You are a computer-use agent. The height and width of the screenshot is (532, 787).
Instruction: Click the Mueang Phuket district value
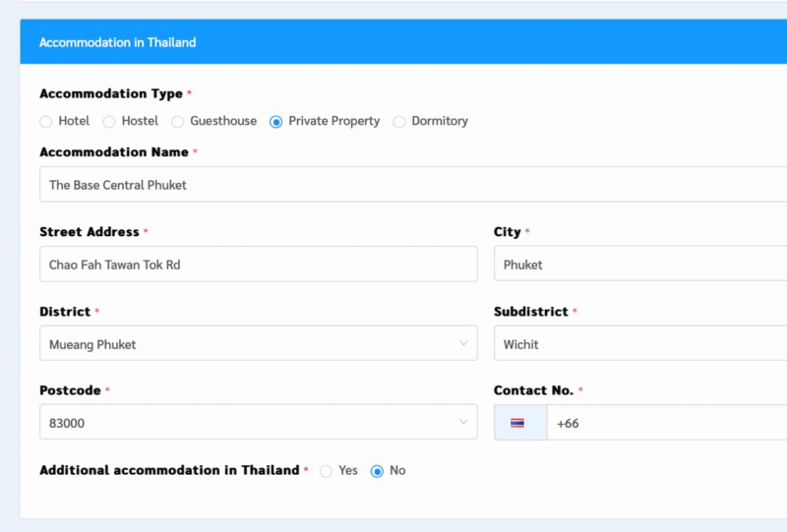click(x=93, y=344)
